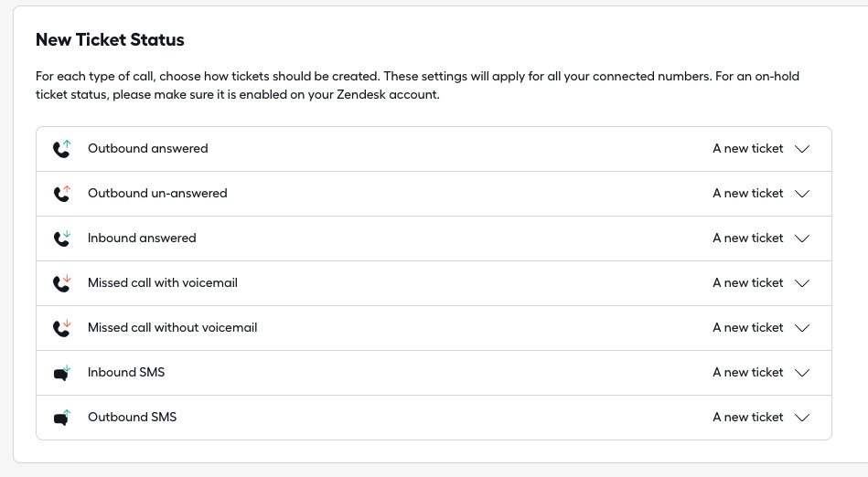
Task: Expand the Outbound answered chevron
Action: point(802,149)
